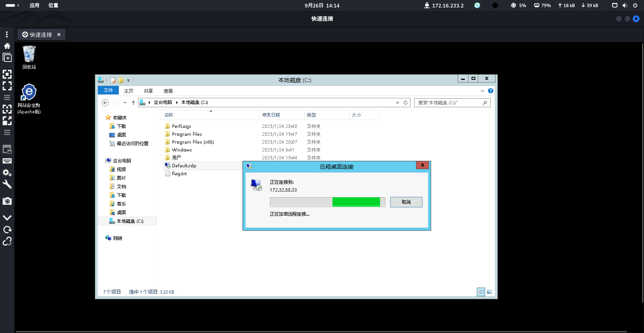Open the 回收站 recycle bin desktop icon
644x333 pixels.
click(29, 57)
